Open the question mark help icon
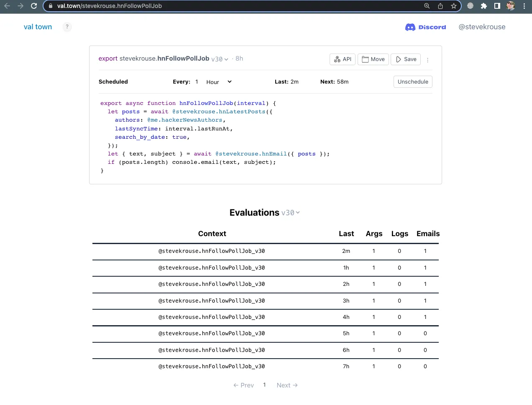Viewport: 532px width, 405px height. point(67,27)
